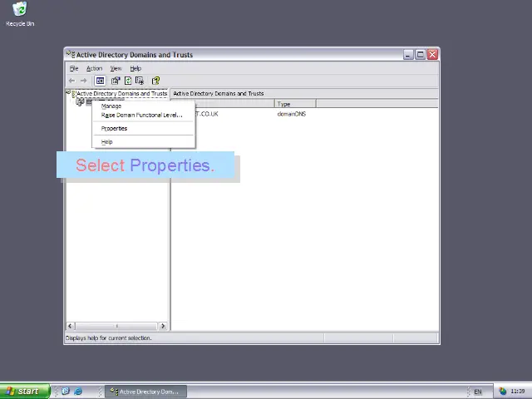Click the domain name entry ending CO.UK
This screenshot has height=399, width=532.
(x=207, y=114)
